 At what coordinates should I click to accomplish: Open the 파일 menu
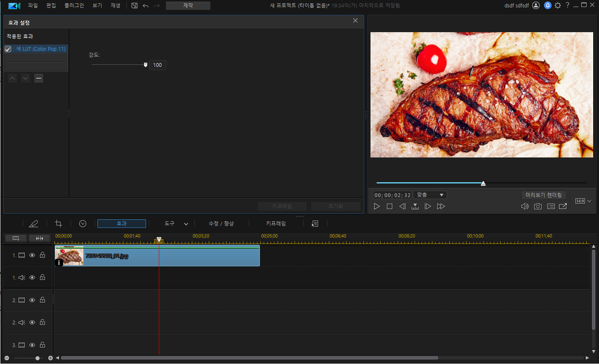(33, 5)
